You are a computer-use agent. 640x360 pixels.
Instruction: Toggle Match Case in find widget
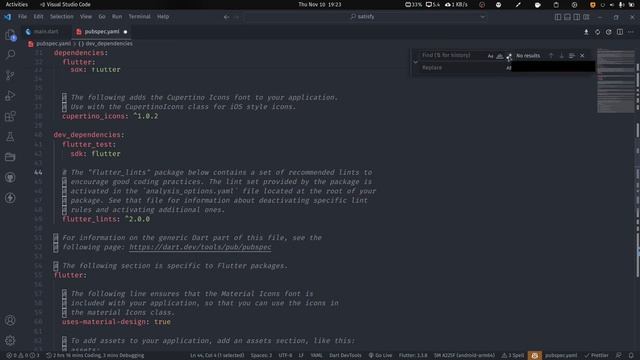[x=491, y=56]
